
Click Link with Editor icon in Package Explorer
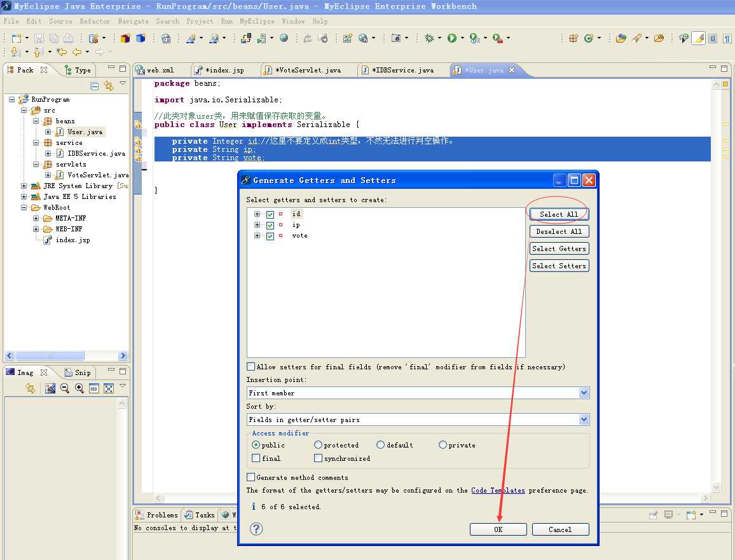click(x=109, y=86)
